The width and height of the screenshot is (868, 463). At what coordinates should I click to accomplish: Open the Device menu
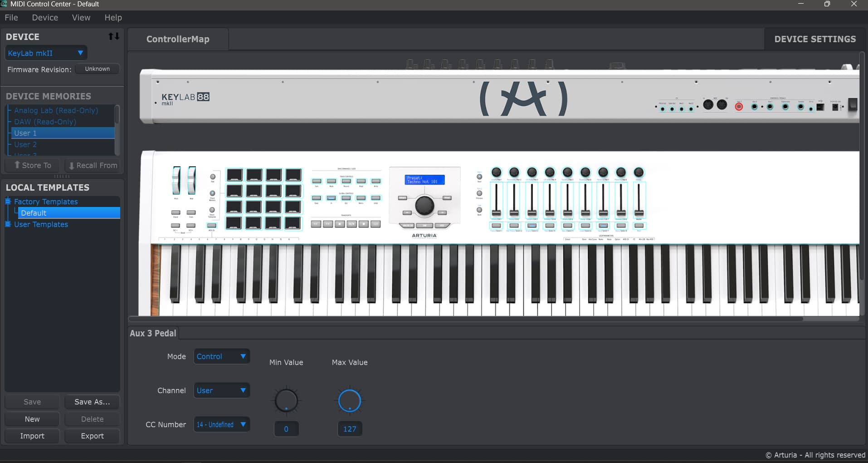tap(45, 18)
